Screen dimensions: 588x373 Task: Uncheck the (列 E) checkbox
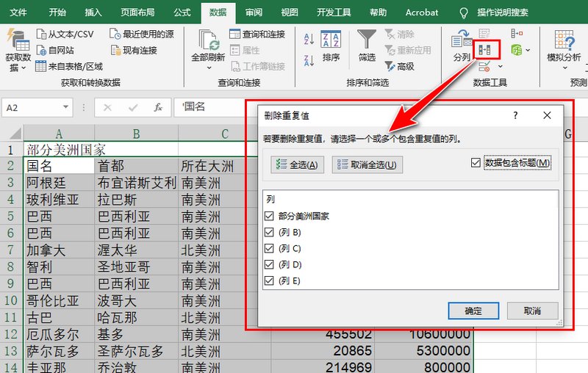coord(269,281)
